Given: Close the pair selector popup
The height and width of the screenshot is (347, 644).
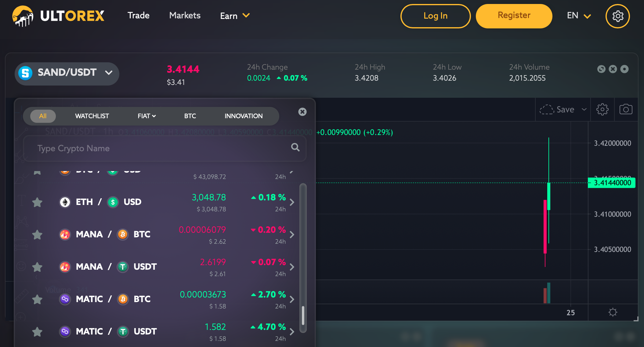Looking at the screenshot, I should pos(302,112).
